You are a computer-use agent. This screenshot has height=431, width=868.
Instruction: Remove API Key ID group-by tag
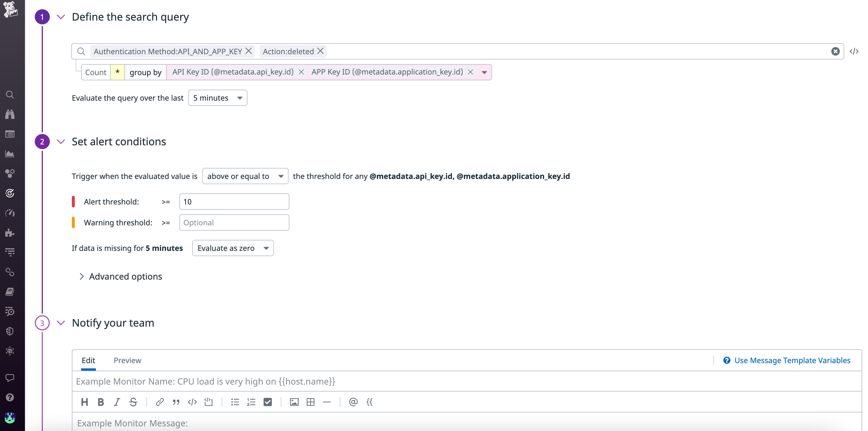click(x=301, y=72)
